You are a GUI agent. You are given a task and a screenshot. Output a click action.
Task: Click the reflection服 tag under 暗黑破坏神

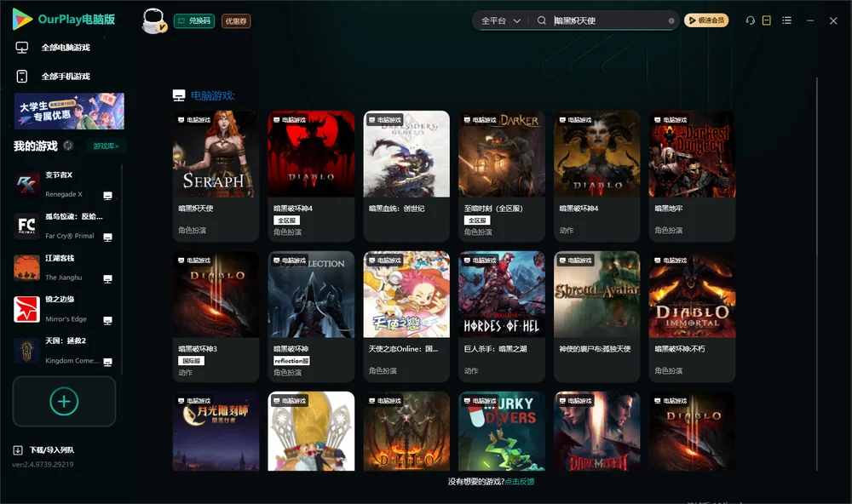click(x=291, y=361)
